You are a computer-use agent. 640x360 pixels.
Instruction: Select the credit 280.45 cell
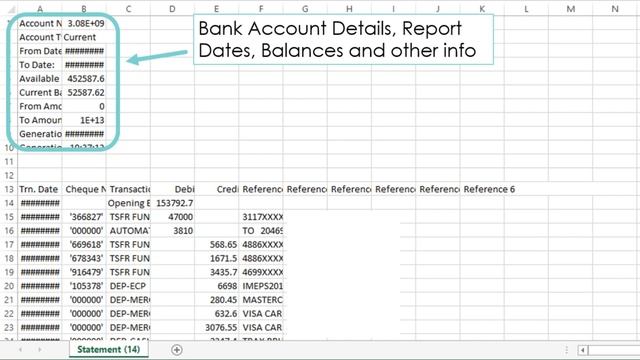(217, 300)
